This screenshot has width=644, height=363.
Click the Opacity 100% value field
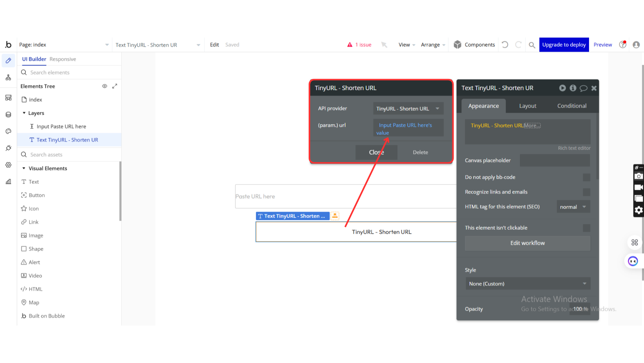tap(580, 309)
